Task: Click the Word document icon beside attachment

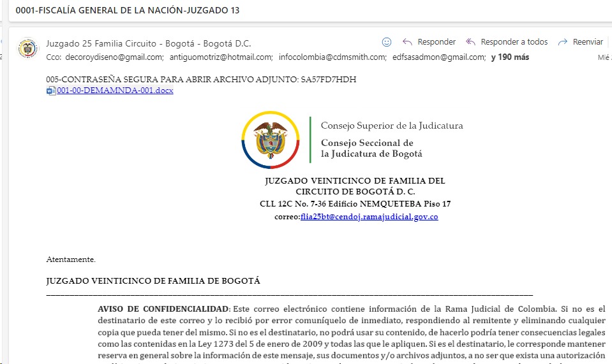Action: pyautogui.click(x=51, y=91)
